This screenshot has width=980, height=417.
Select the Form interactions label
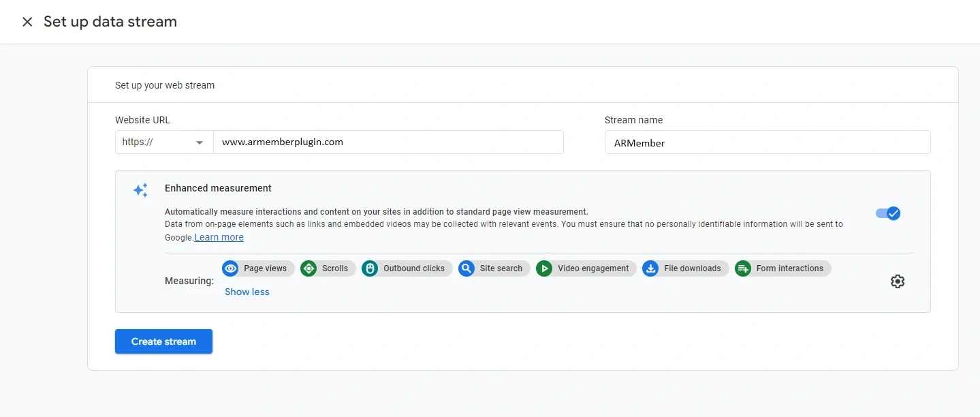click(790, 268)
